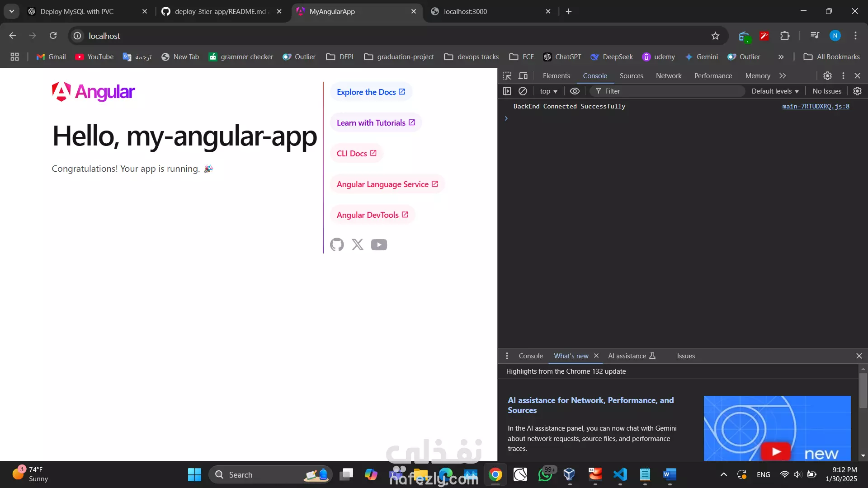The height and width of the screenshot is (488, 868).
Task: Switch to the Memory tab
Action: [758, 76]
